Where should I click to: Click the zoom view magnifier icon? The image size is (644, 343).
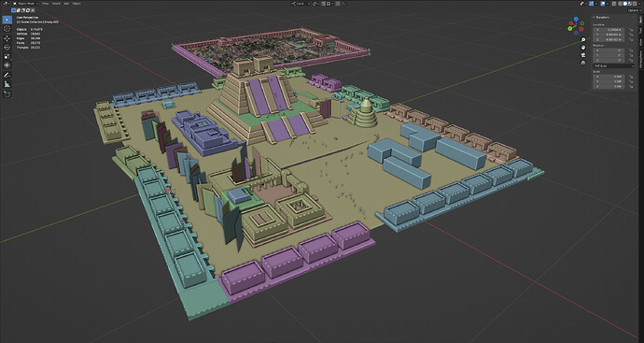click(x=583, y=39)
